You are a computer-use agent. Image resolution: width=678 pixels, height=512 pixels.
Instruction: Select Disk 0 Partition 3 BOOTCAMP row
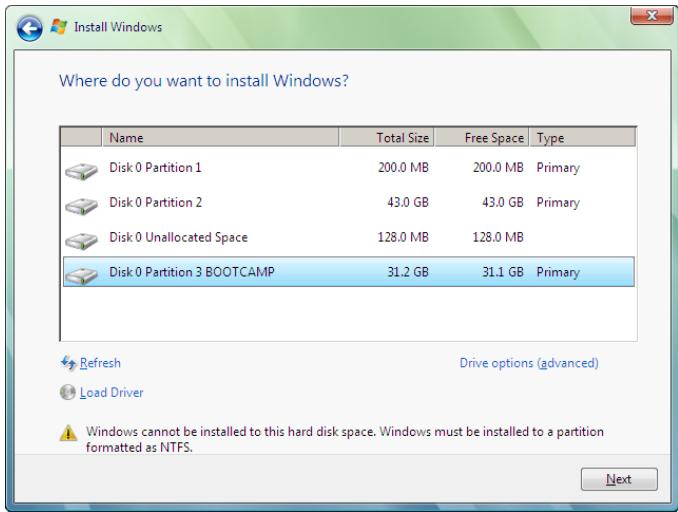[349, 272]
